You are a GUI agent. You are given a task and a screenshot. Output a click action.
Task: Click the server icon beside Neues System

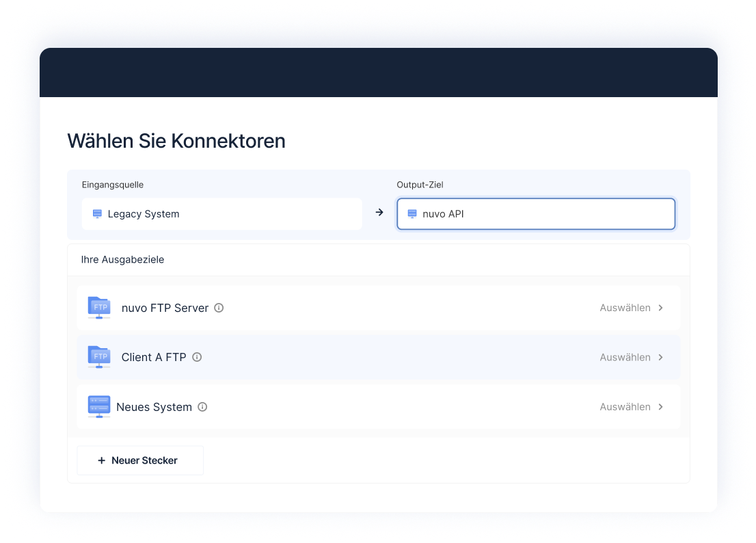point(99,406)
